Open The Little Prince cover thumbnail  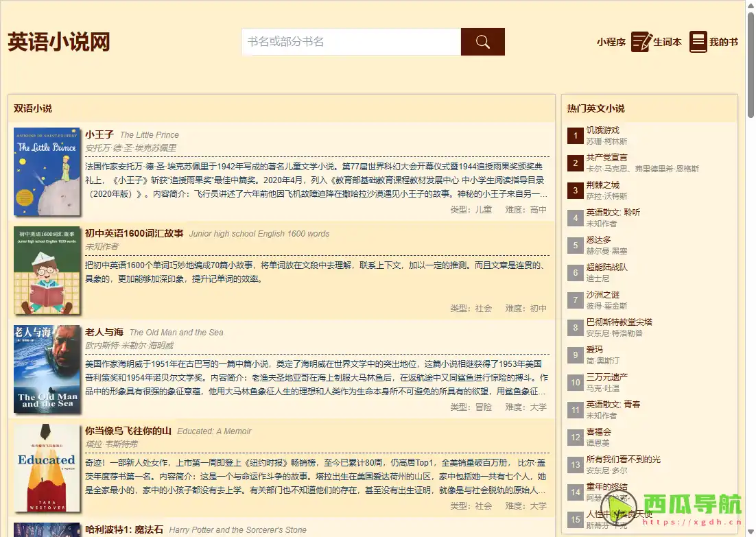click(47, 171)
